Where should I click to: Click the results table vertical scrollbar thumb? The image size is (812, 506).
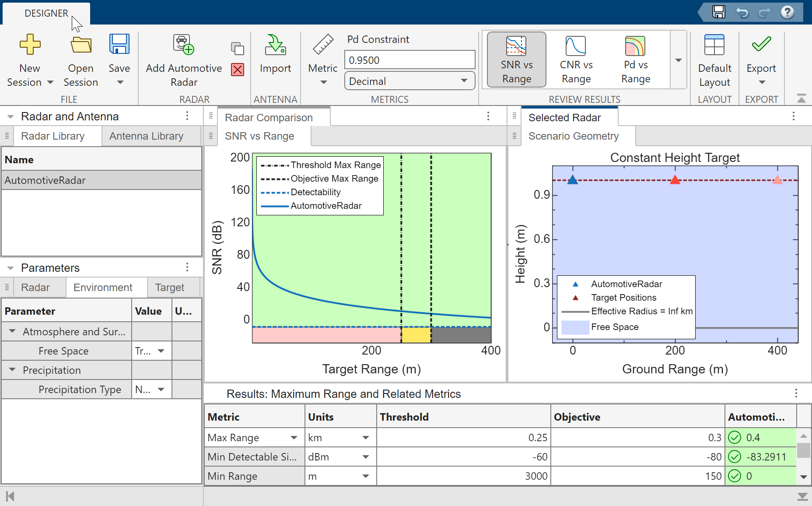point(803,450)
